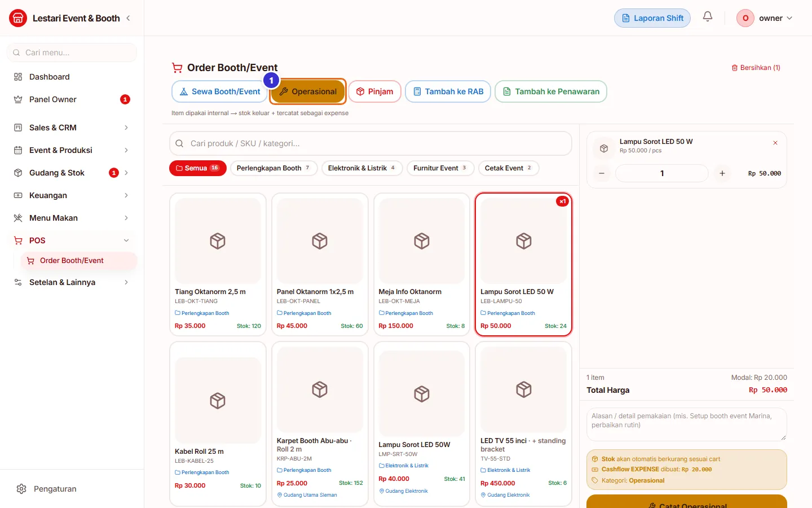Expand the Gudang & Stok menu
812x508 pixels.
pyautogui.click(x=72, y=173)
